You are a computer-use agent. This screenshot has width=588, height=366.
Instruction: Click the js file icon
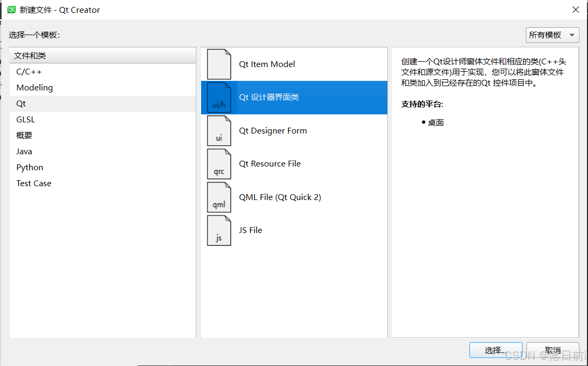[219, 230]
